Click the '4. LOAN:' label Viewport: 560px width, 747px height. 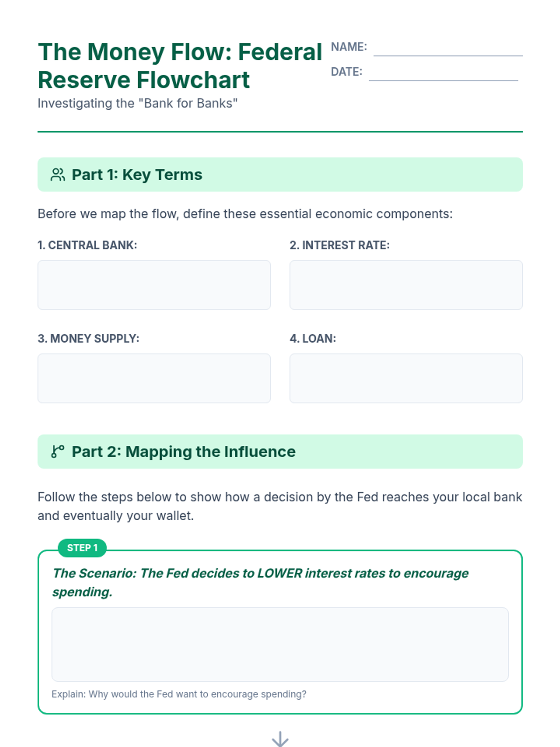[313, 338]
